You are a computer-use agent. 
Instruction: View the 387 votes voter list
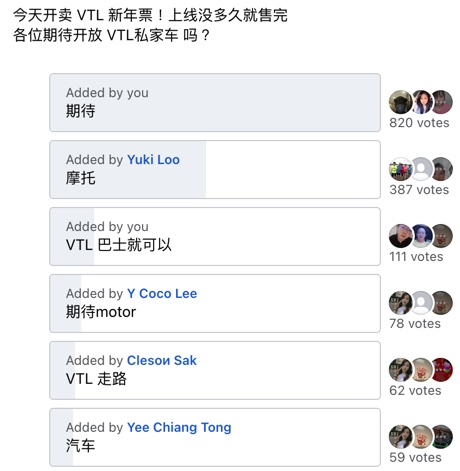pyautogui.click(x=419, y=190)
